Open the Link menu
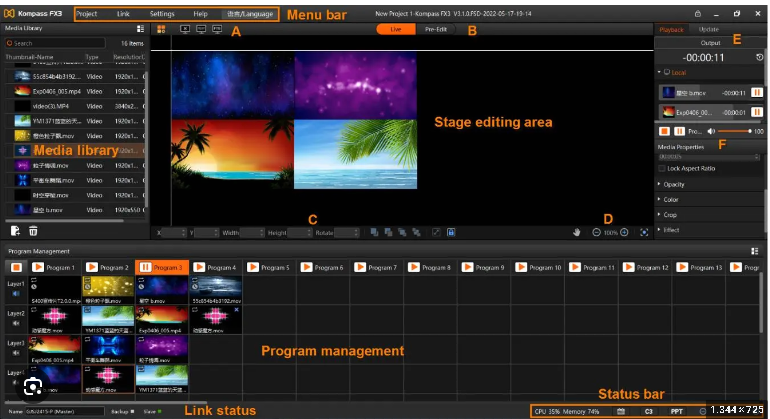 [123, 14]
